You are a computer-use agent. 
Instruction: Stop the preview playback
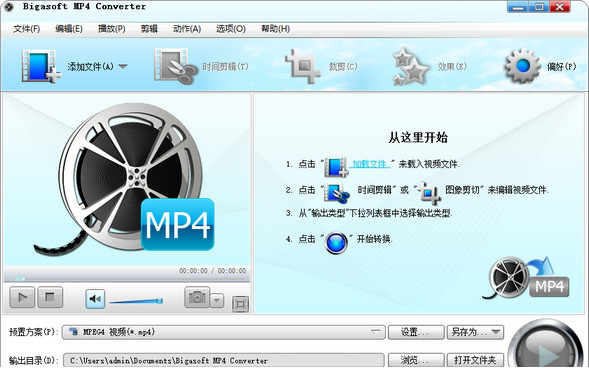click(x=50, y=297)
